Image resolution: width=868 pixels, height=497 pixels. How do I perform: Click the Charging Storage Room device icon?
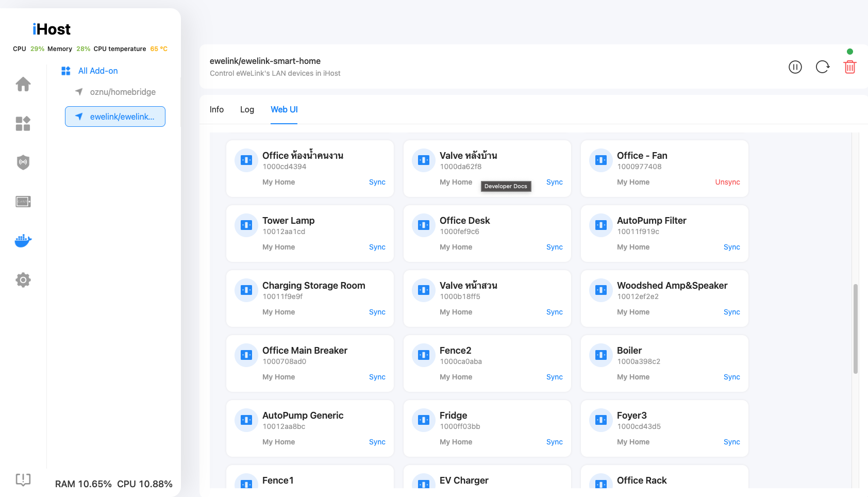pyautogui.click(x=246, y=290)
